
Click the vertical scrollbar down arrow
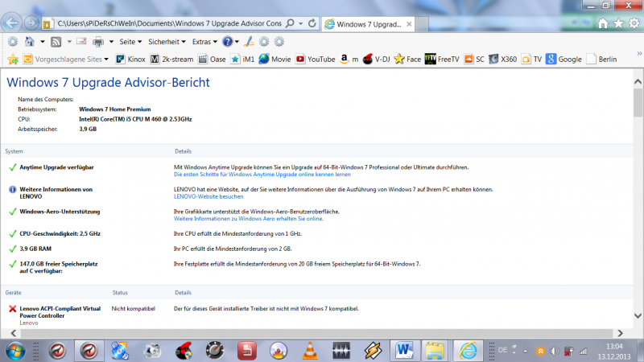pyautogui.click(x=638, y=315)
